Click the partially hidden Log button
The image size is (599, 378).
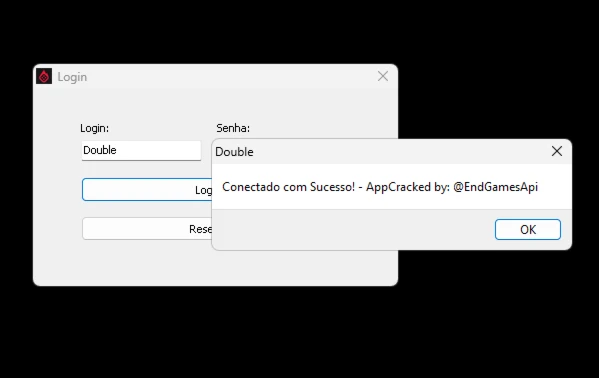tap(147, 190)
